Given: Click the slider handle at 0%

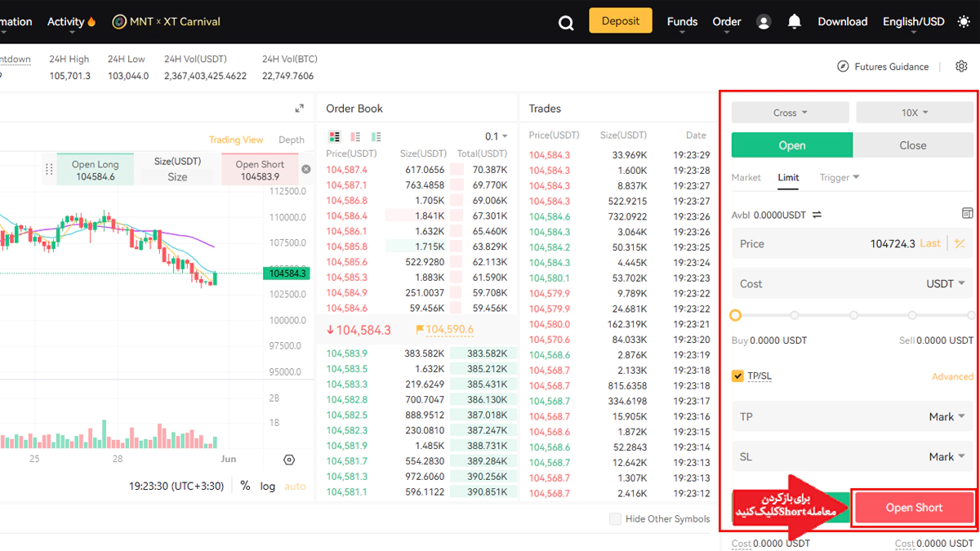Looking at the screenshot, I should pyautogui.click(x=735, y=315).
